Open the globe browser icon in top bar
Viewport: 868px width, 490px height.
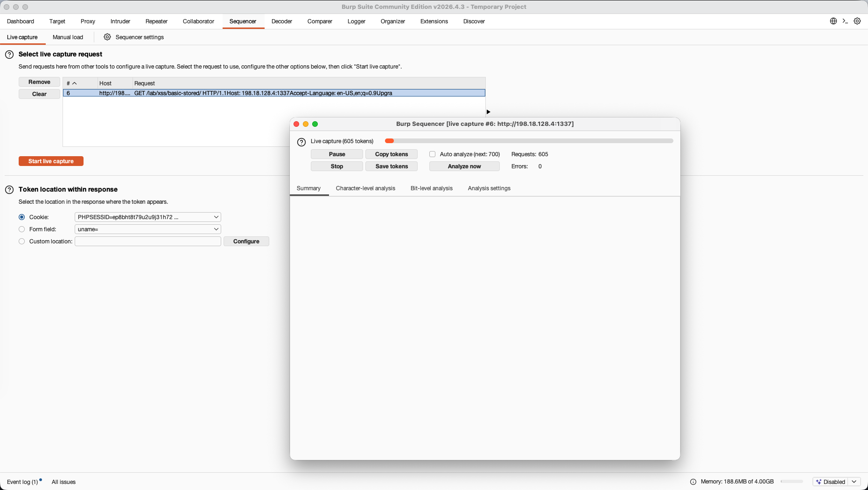(833, 21)
